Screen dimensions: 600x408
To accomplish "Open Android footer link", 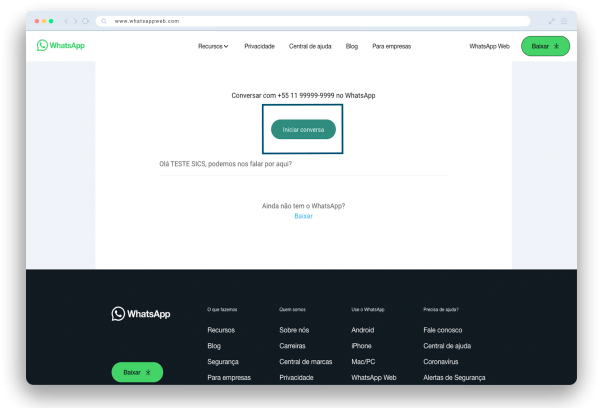I will click(x=362, y=330).
